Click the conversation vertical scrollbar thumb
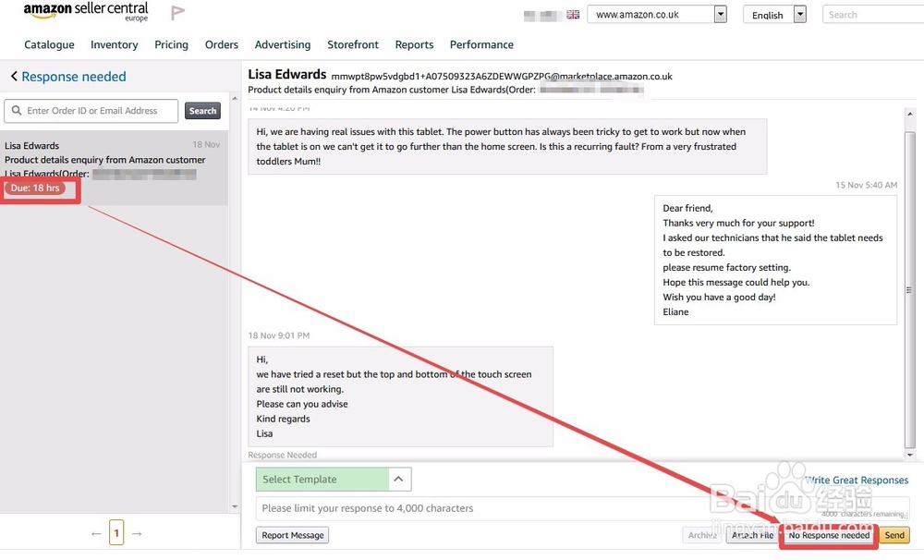 [910, 290]
